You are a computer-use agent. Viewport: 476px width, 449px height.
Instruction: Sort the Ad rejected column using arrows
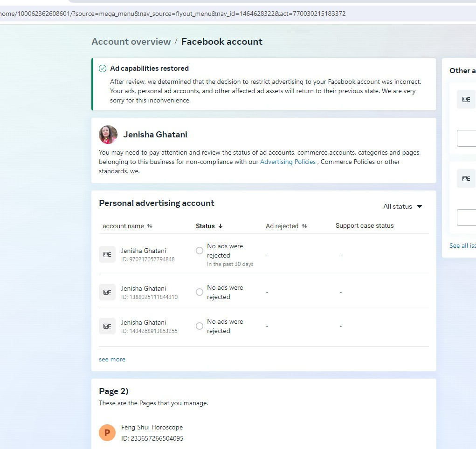point(304,226)
